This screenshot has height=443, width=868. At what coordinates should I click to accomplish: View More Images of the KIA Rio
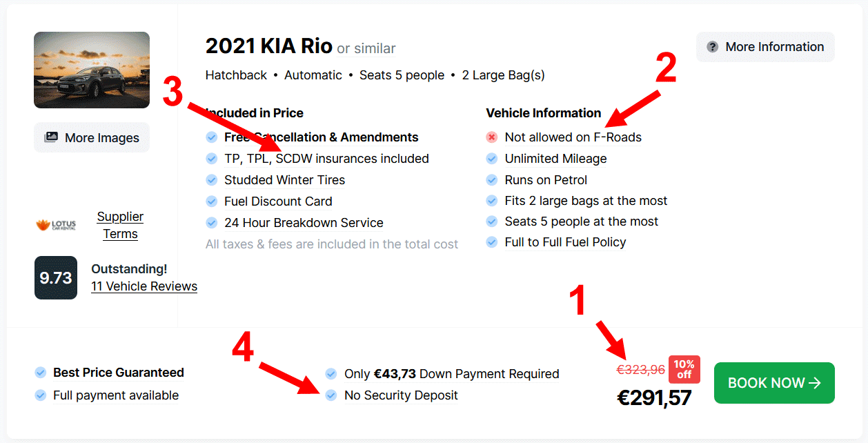92,137
